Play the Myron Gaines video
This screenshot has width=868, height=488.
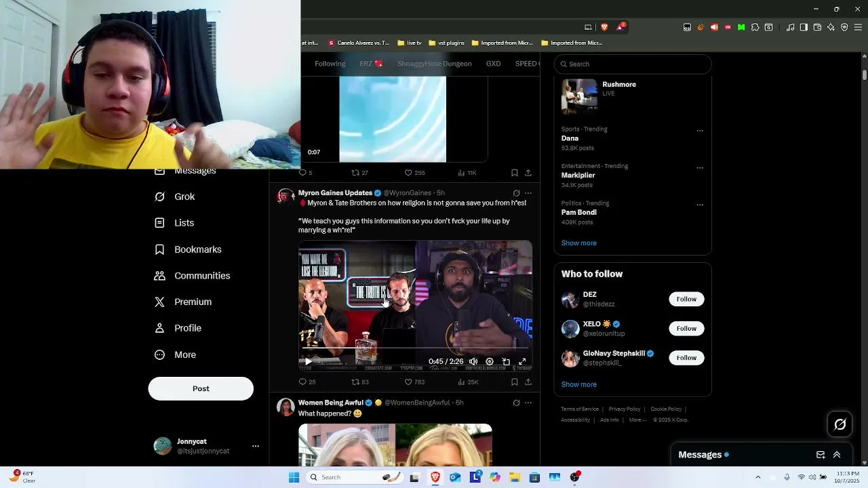[308, 362]
